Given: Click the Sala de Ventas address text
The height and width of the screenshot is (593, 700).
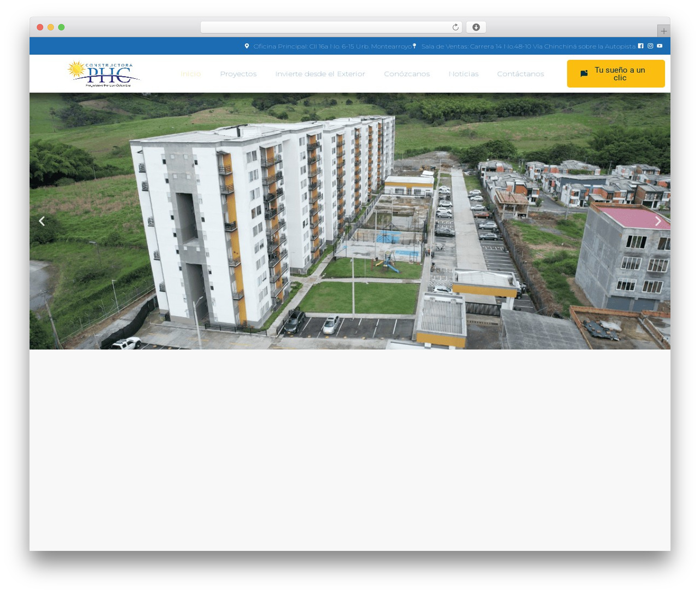Looking at the screenshot, I should point(528,46).
